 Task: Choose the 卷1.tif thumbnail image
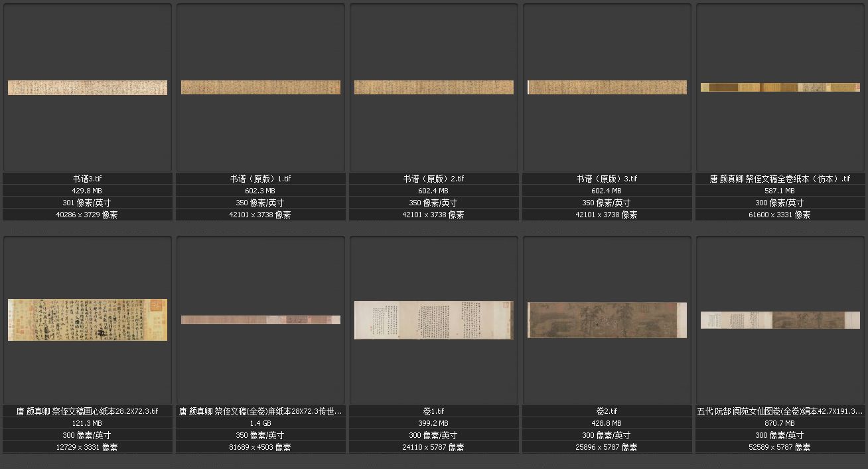[434, 320]
